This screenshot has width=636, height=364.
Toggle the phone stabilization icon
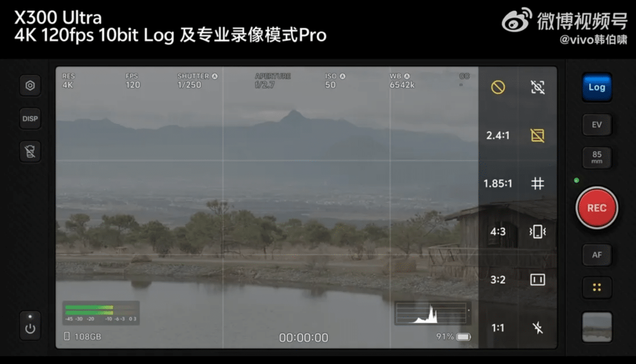[x=537, y=232]
